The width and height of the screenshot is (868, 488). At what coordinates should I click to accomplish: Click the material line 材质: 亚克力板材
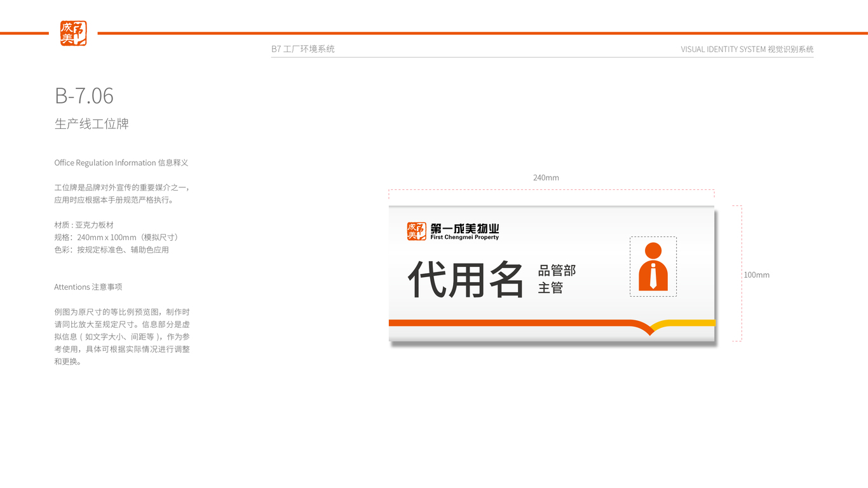point(84,225)
